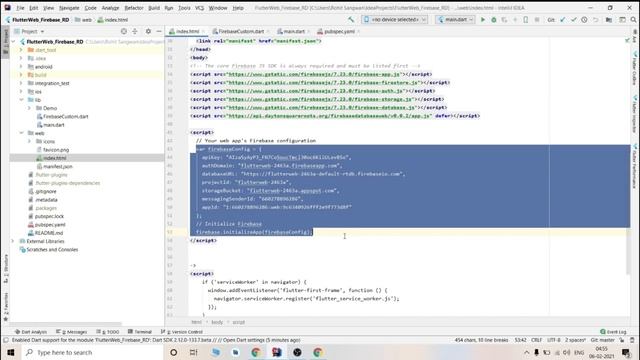The width and height of the screenshot is (640, 360).
Task: Select pubspec.yaml in project tree
Action: pos(50,224)
